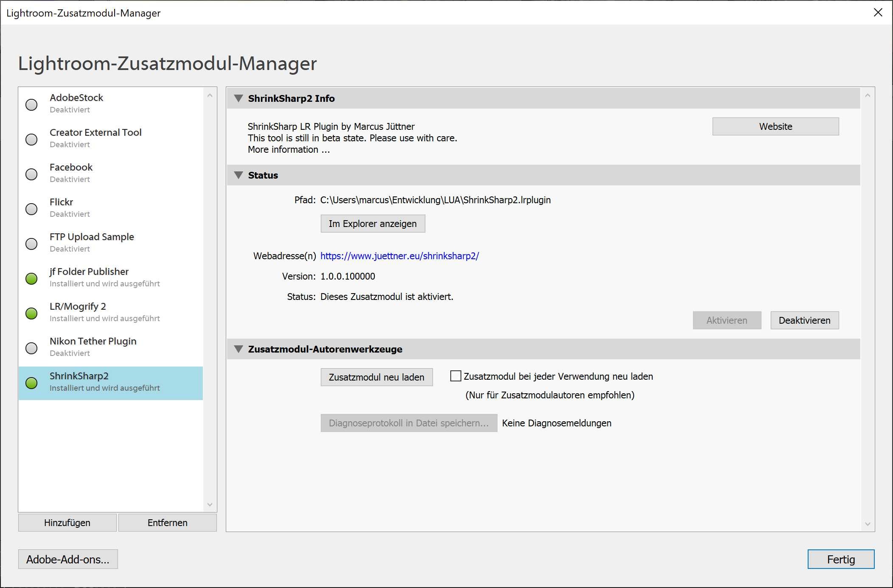This screenshot has width=893, height=588.
Task: Click the green status dot for LR/Mogrify 2
Action: tap(31, 314)
